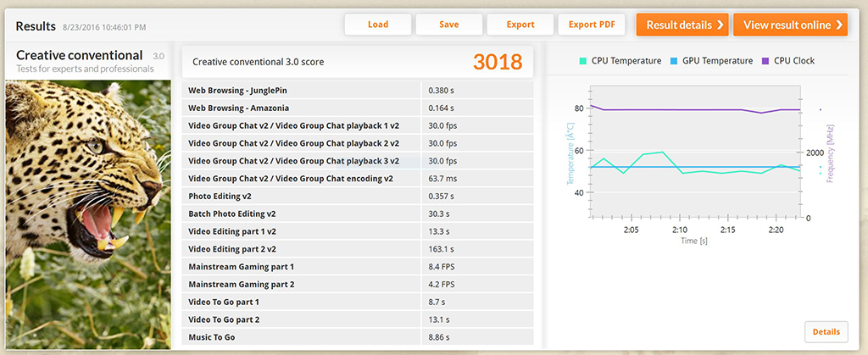Select Video Editing part 2 v2 row

coord(301,249)
